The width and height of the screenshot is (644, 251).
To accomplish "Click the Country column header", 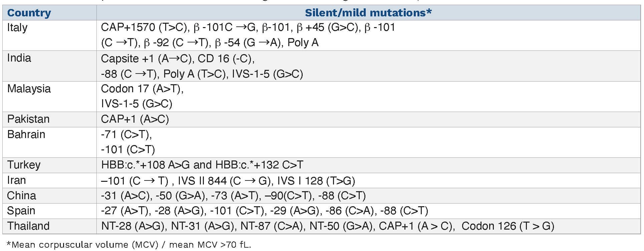I will click(29, 13).
